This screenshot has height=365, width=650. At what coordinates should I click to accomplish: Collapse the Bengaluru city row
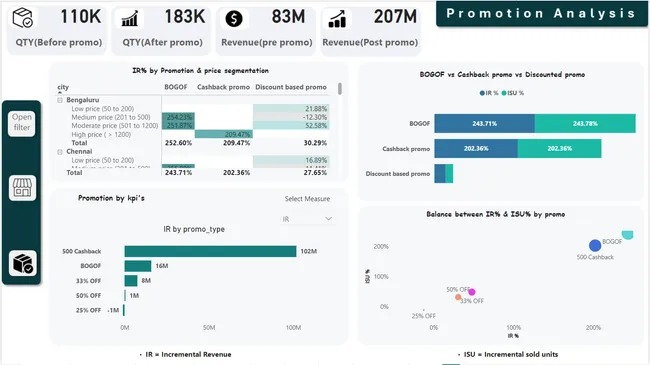(60, 100)
